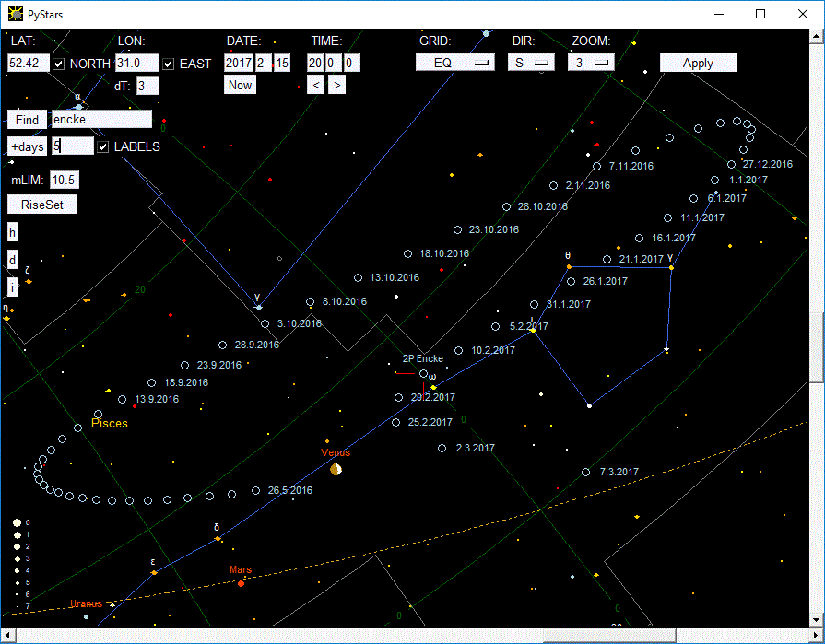Click the PyStars title bar icon
This screenshot has height=644, width=825.
point(14,14)
